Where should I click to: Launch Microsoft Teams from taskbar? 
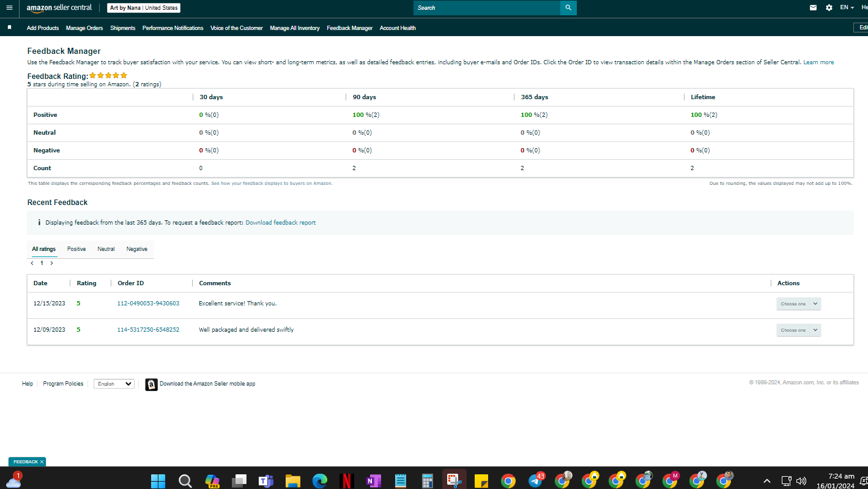[266, 481]
